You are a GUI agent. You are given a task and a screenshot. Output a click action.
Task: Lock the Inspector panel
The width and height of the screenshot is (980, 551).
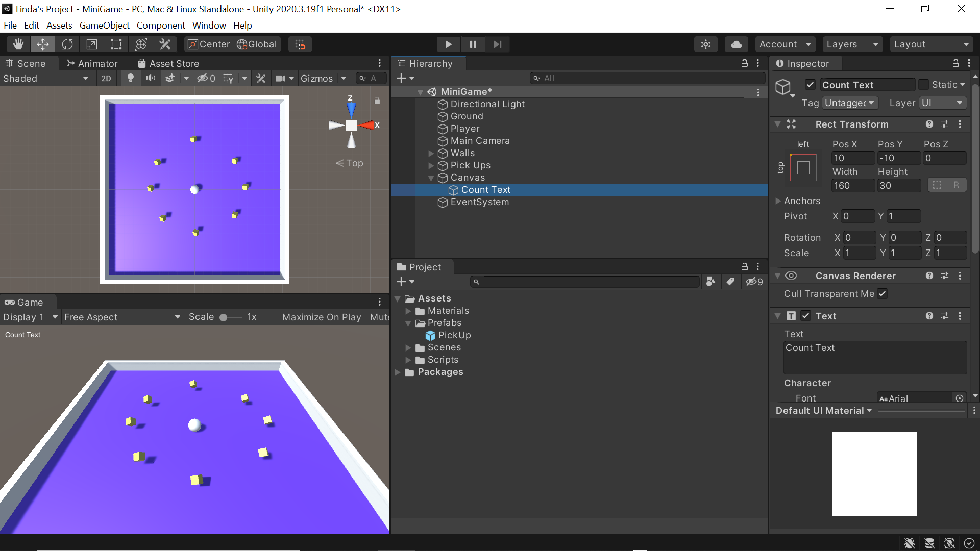(955, 63)
